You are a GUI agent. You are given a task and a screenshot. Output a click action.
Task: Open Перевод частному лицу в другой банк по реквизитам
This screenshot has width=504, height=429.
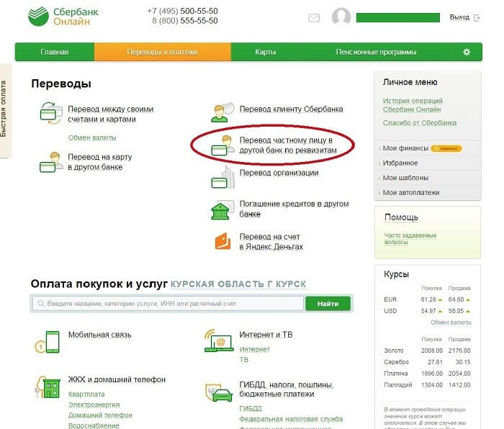tap(288, 145)
